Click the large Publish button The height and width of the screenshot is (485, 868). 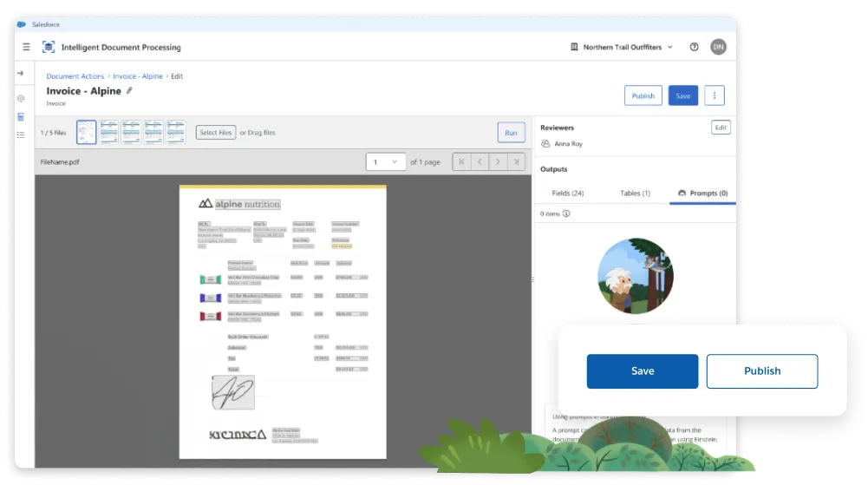tap(762, 371)
